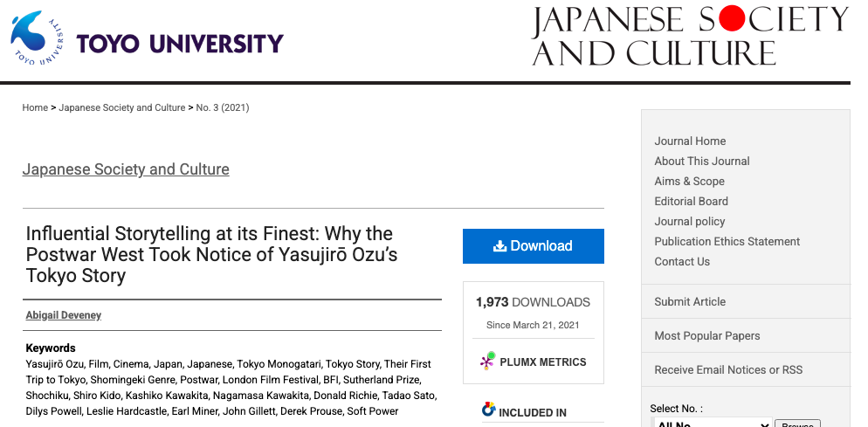This screenshot has height=427, width=868.
Task: Open Receive Email Notices or RSS
Action: (x=727, y=369)
